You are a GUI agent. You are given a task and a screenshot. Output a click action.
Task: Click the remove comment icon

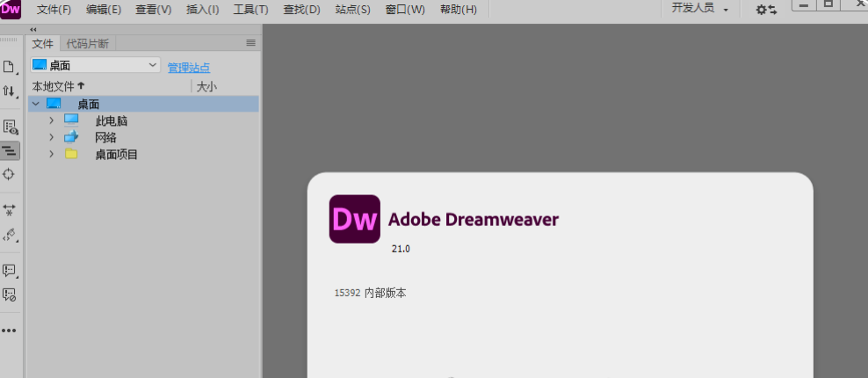point(10,294)
